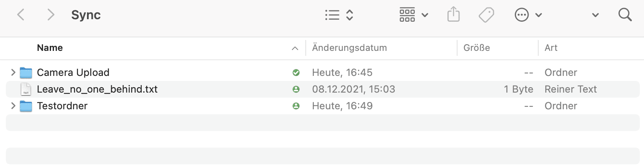Viewport: 644px width, 166px height.
Task: Open the group-by grid dropdown
Action: point(414,15)
